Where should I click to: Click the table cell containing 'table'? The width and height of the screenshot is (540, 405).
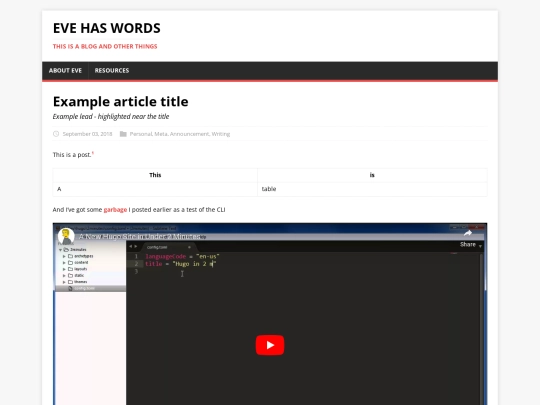click(x=372, y=189)
